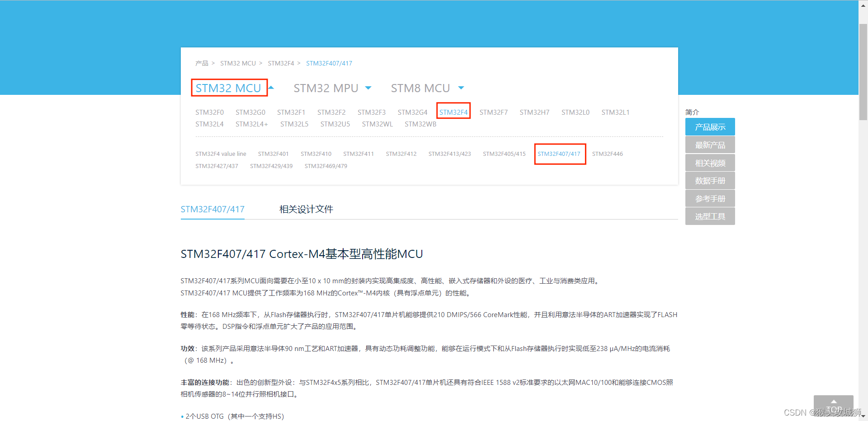Switch to the STM32F407/417 tab
This screenshot has height=421, width=868.
(x=212, y=209)
